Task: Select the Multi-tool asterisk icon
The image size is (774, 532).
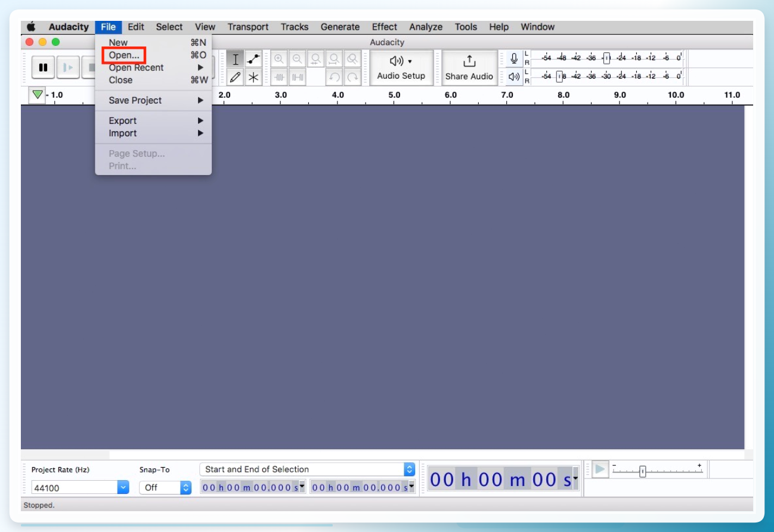Action: (x=253, y=77)
